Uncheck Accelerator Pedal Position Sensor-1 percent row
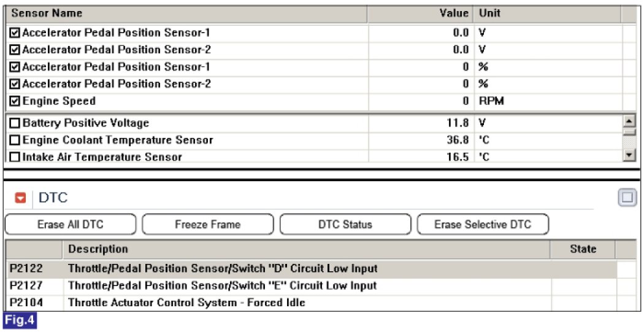The height and width of the screenshot is (332, 644). pos(15,67)
